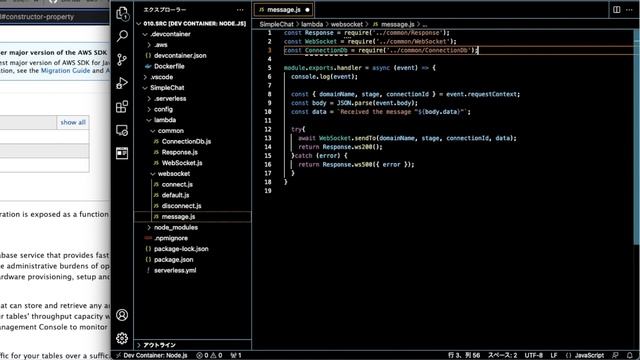The image size is (640, 360).
Task: Open the Remote Explorer view
Action: pyautogui.click(x=122, y=130)
